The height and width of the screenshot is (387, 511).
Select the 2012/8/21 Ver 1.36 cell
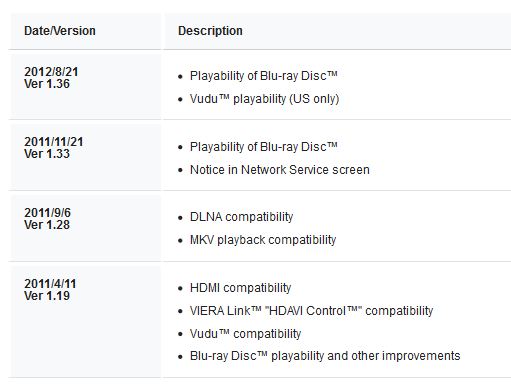pos(86,86)
